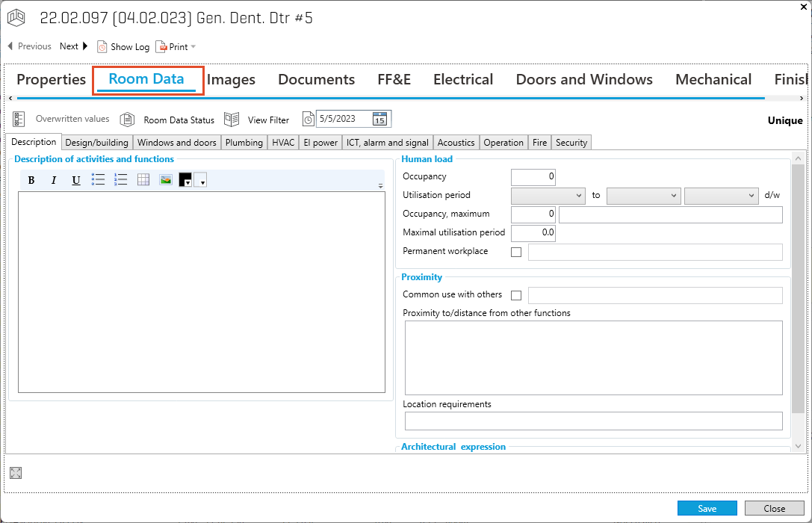Open the black text color swatch
Screen dimensions: 812x523
(x=185, y=180)
